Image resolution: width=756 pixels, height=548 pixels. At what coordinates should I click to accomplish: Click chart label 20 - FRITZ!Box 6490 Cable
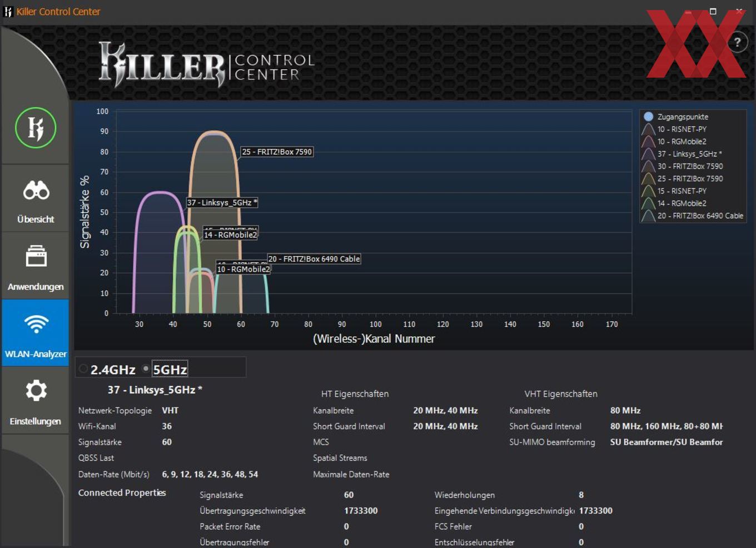(x=314, y=259)
